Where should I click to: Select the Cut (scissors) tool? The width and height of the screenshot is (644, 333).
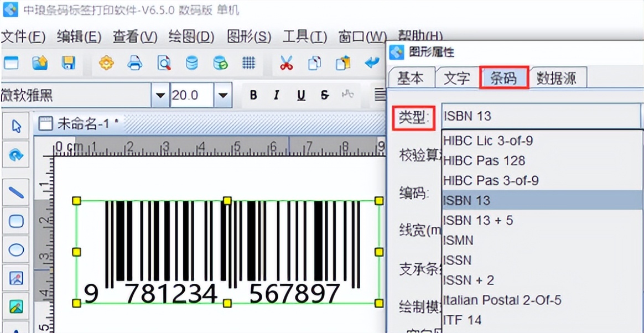click(x=287, y=63)
